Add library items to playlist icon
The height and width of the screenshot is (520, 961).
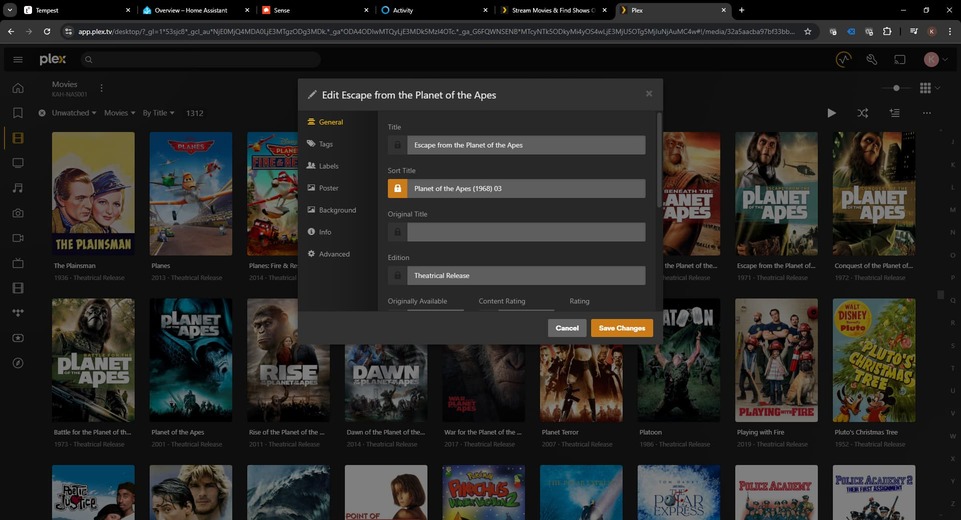pyautogui.click(x=895, y=113)
